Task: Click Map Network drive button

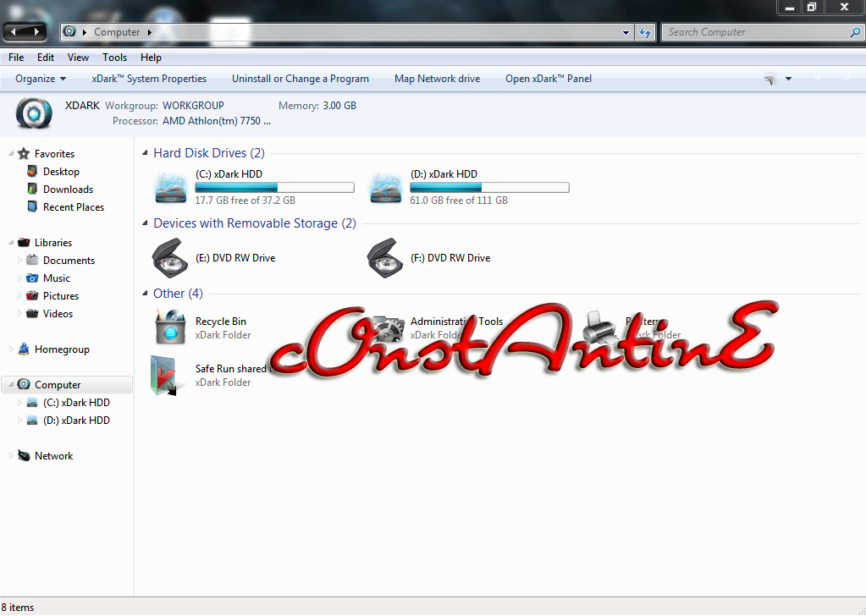Action: (x=438, y=79)
